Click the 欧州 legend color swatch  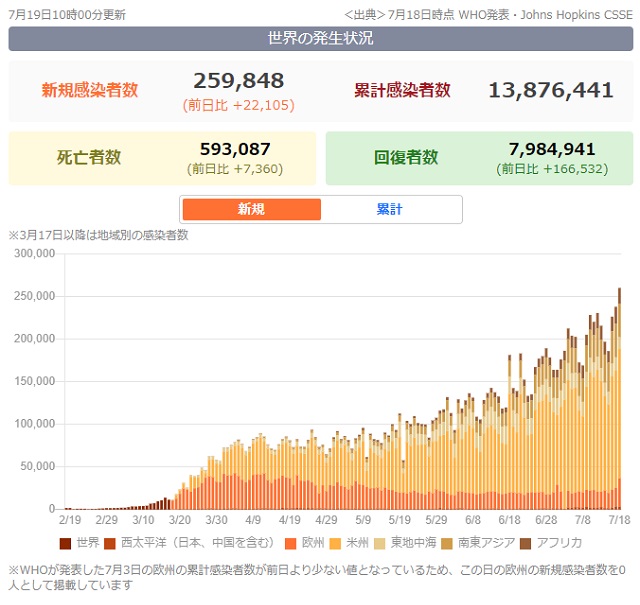[x=291, y=543]
